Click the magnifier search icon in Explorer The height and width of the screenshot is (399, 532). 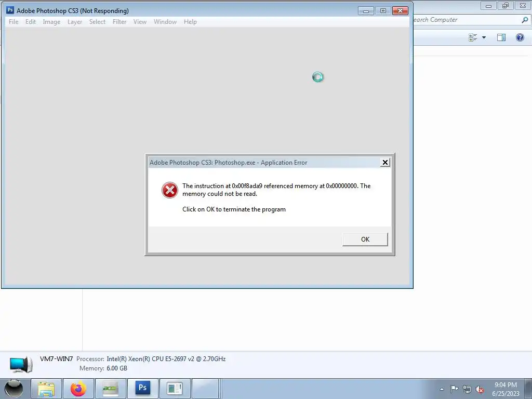(525, 20)
